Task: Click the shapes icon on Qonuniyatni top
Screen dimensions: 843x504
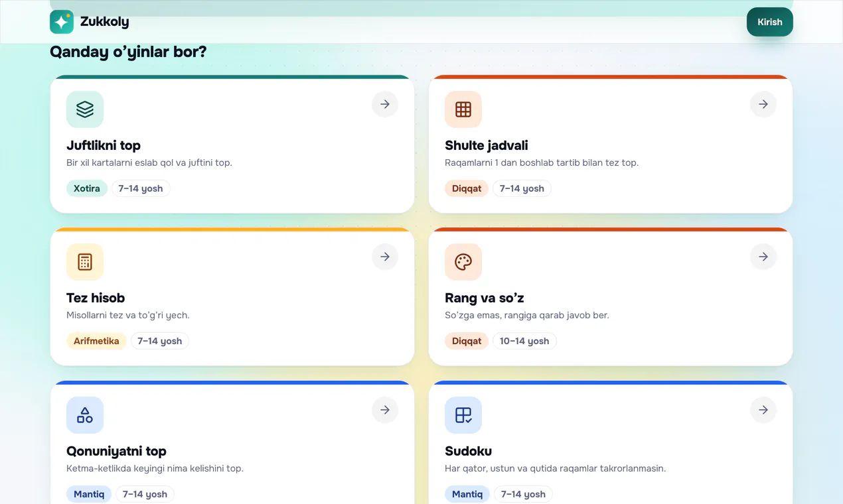Action: click(85, 415)
